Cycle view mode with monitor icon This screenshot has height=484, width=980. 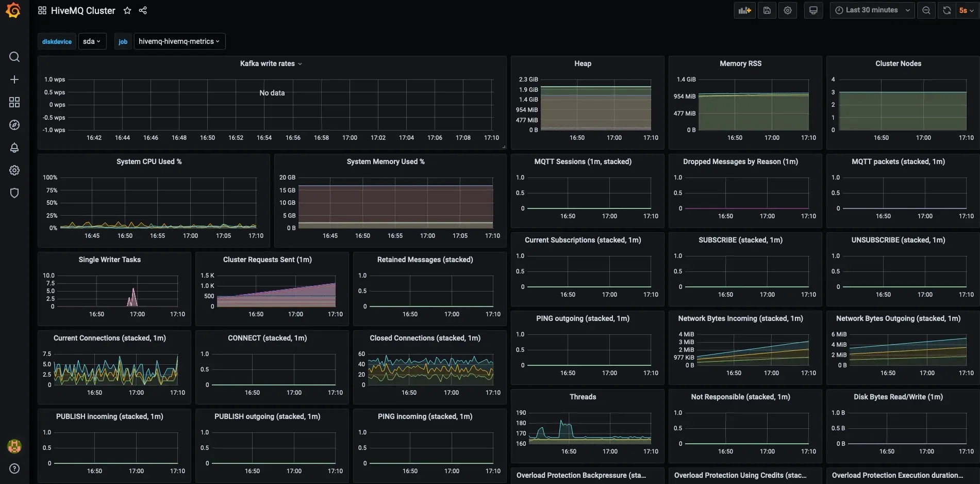[x=813, y=10]
